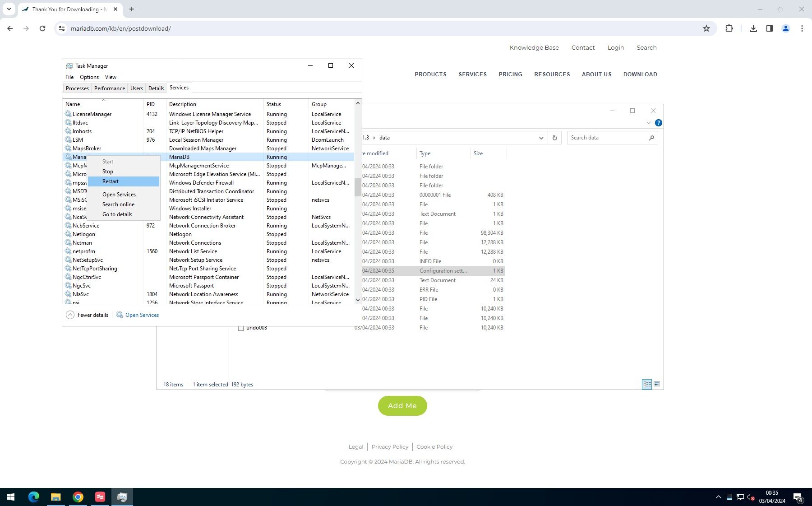Open the Options menu in Task Manager
The image size is (812, 506).
[89, 77]
